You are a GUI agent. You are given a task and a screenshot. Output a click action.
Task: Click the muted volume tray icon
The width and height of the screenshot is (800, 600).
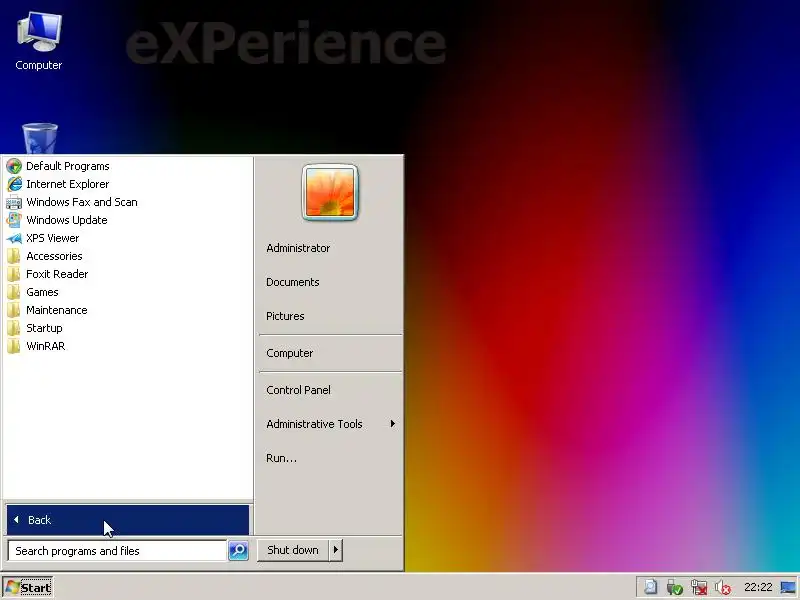coord(723,587)
